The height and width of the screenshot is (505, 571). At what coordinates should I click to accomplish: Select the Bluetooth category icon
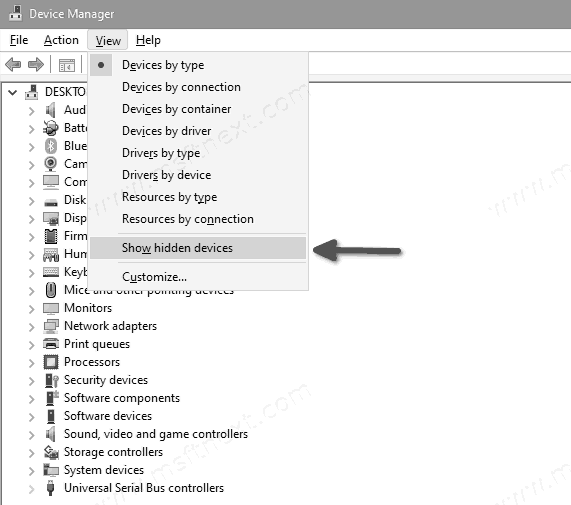pyautogui.click(x=51, y=146)
